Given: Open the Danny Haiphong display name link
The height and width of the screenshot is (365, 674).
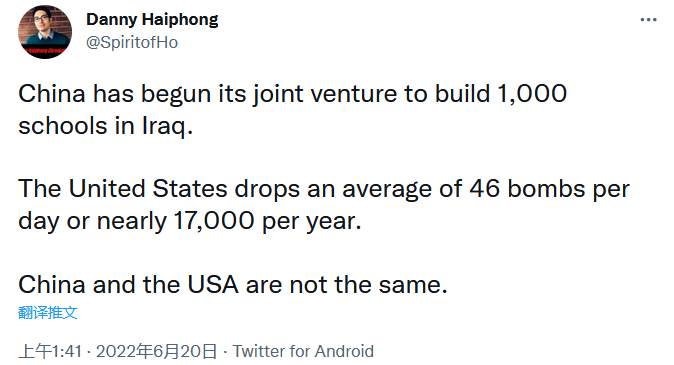Looking at the screenshot, I should tap(152, 20).
